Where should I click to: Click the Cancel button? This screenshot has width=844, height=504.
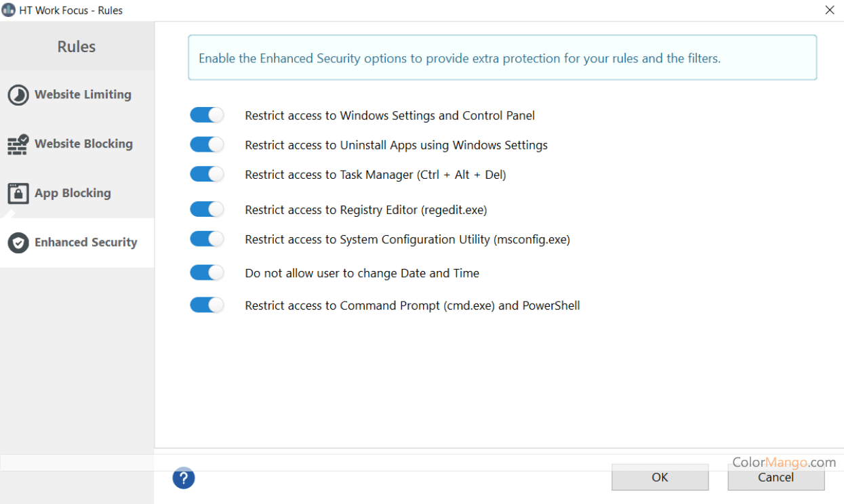776,478
